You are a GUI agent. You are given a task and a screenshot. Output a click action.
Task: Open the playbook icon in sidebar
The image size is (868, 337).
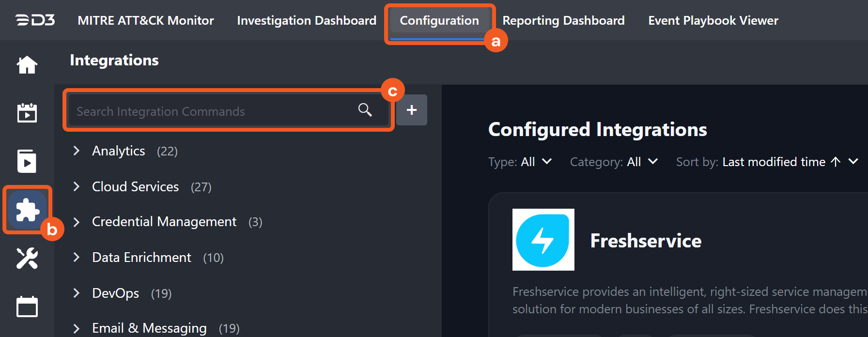(27, 161)
